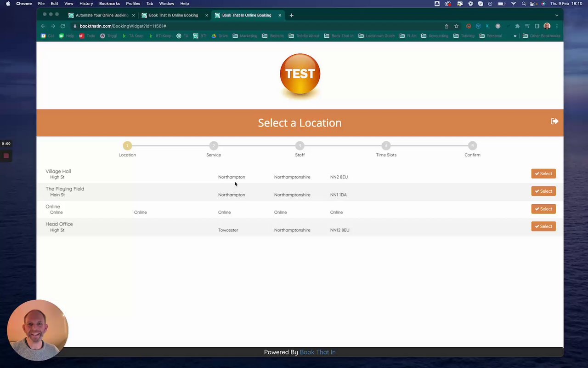Switch to the middle Book That In Online Booking tab
588x368 pixels.
click(174, 15)
